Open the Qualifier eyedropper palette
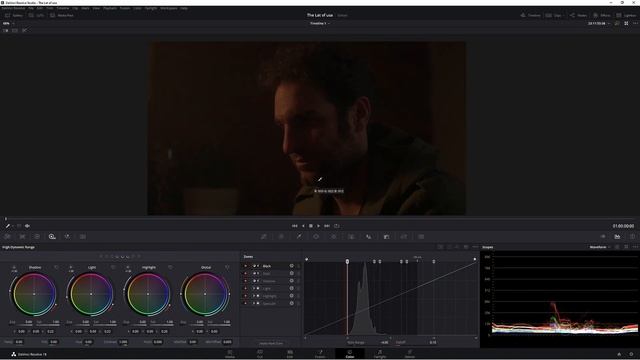 coord(299,237)
